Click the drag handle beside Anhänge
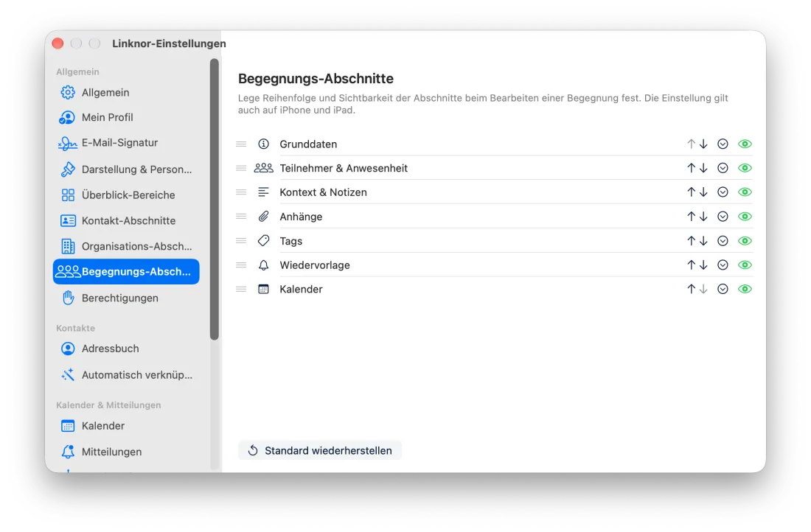The height and width of the screenshot is (532, 811). click(x=241, y=217)
